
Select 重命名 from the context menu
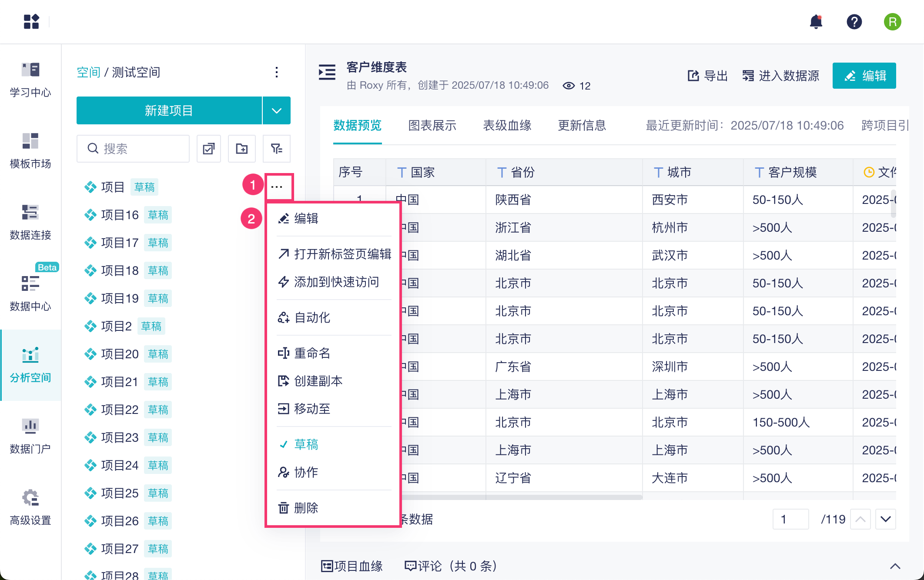(x=312, y=353)
